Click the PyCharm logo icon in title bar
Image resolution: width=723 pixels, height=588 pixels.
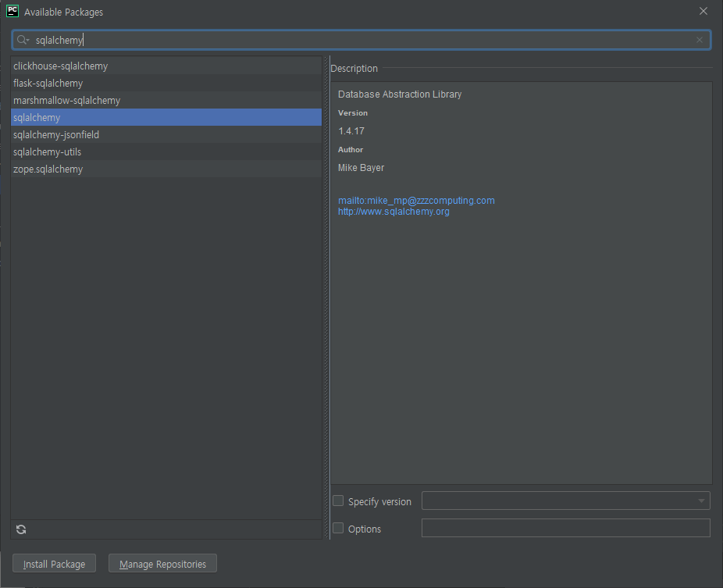click(x=12, y=11)
